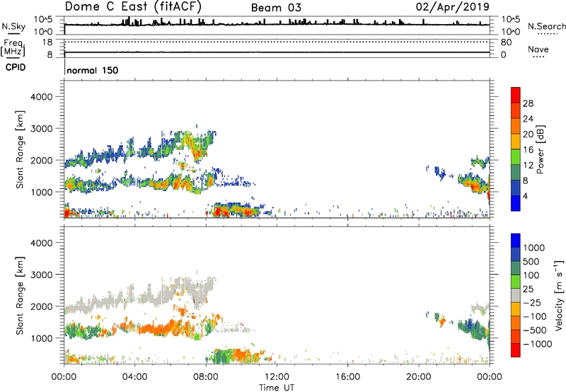566x392 pixels.
Task: Click the "1000" range tick on velocity panel
Action: point(42,338)
